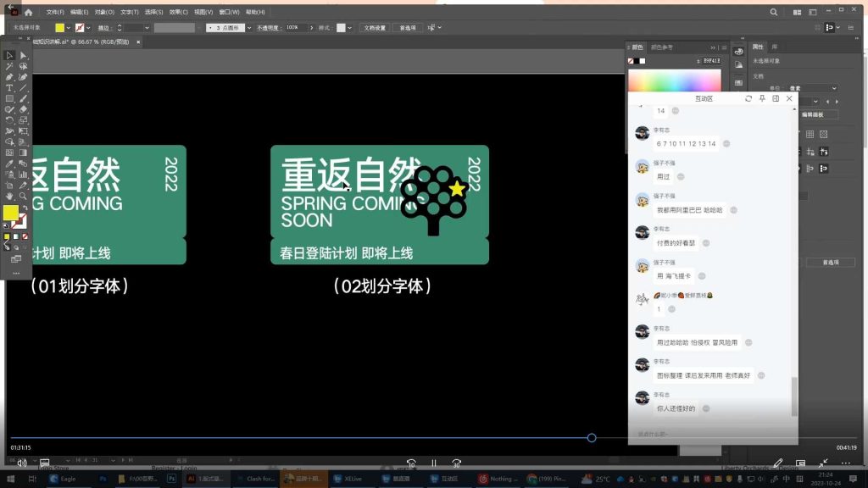The image size is (868, 488).
Task: Switch to the 颜色参考 tab
Action: pos(661,47)
